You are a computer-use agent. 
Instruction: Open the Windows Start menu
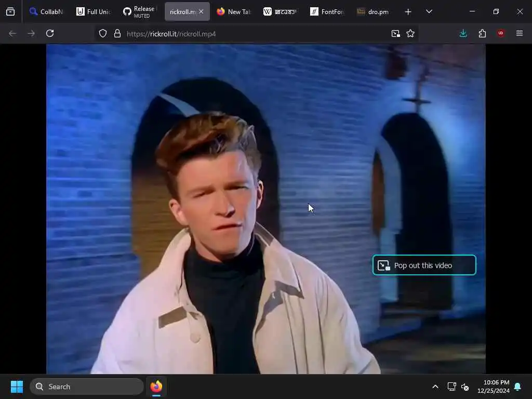(17, 387)
